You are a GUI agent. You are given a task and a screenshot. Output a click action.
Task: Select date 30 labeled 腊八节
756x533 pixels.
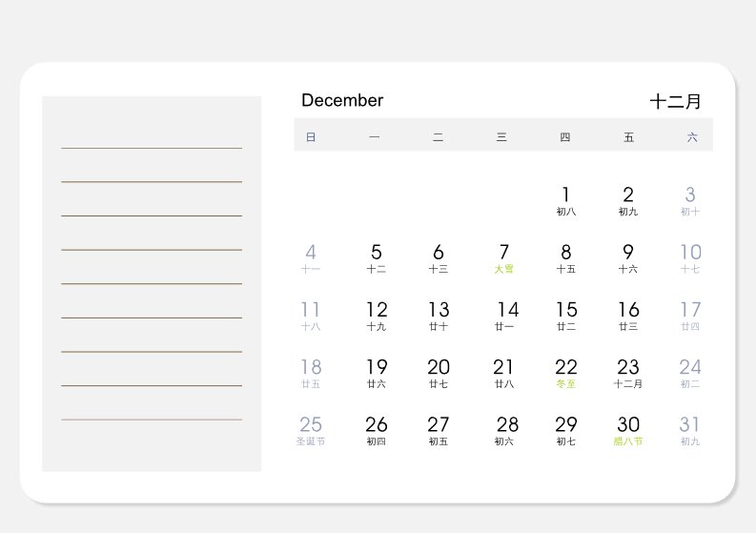pyautogui.click(x=627, y=431)
